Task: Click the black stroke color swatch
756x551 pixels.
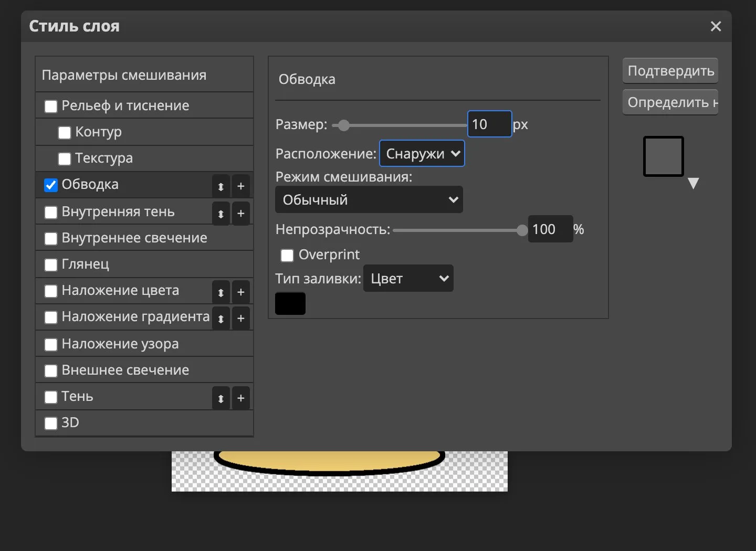Action: (290, 303)
